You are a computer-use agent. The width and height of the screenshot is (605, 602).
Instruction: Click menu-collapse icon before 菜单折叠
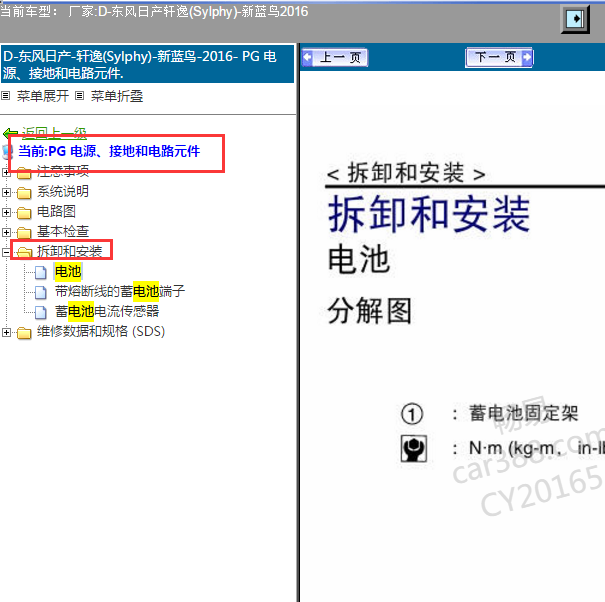click(x=79, y=96)
